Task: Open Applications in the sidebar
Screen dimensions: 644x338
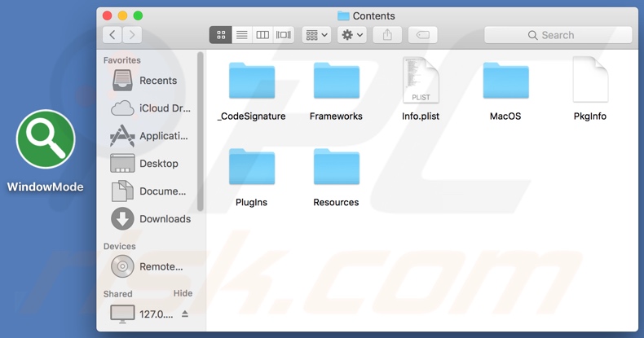Action: (149, 136)
